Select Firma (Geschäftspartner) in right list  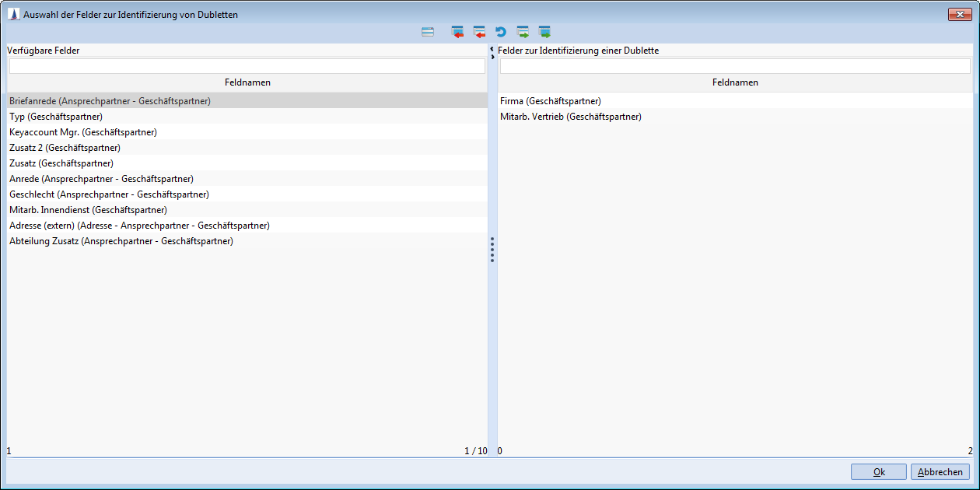(551, 101)
